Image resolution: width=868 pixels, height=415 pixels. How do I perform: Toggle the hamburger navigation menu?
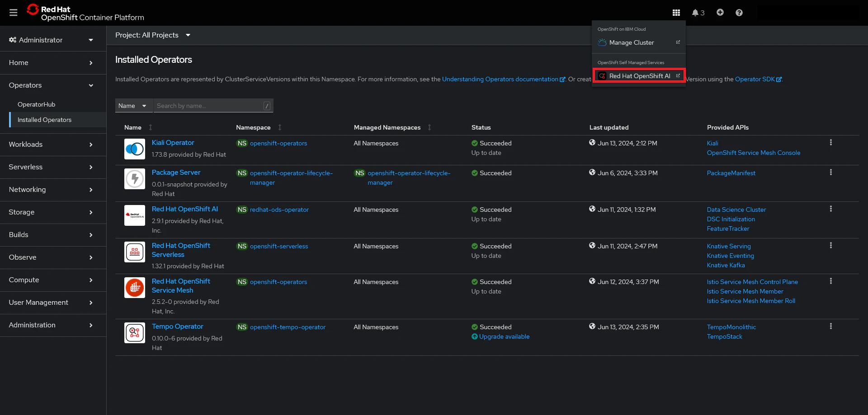click(14, 13)
